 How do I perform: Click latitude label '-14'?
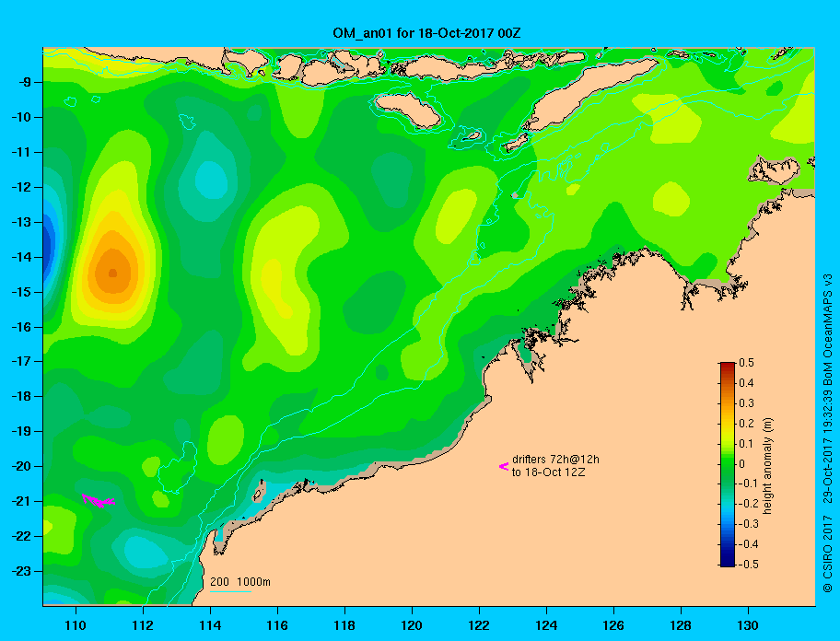click(x=23, y=257)
